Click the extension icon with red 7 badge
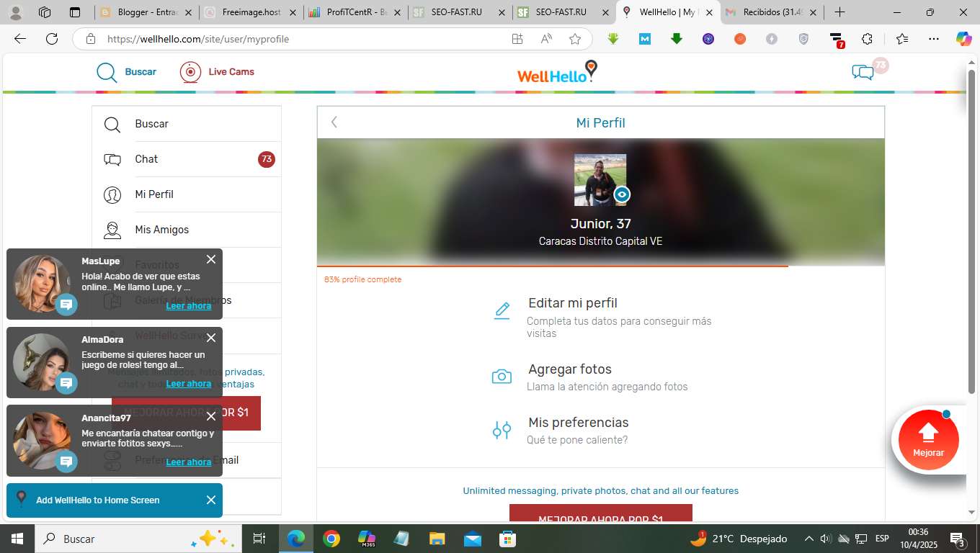 836,40
